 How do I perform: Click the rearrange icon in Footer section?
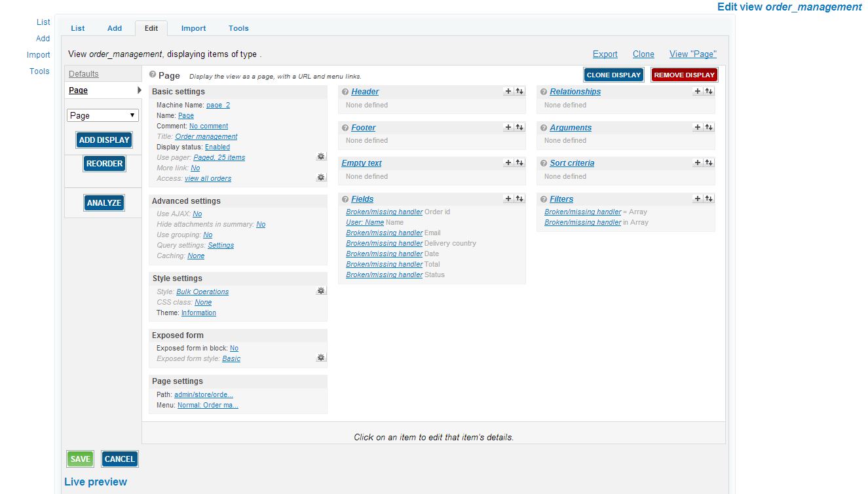coord(519,127)
